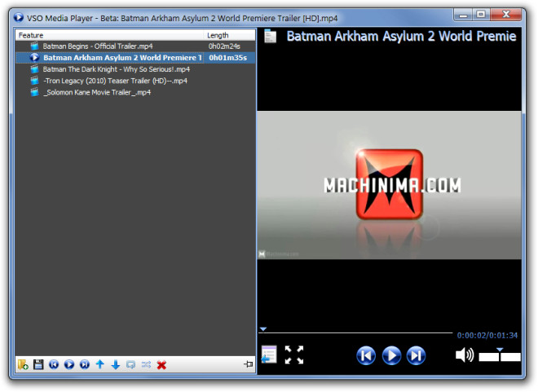
Task: Click the clapperboard icon beside Tron Legacy
Action: click(x=34, y=81)
